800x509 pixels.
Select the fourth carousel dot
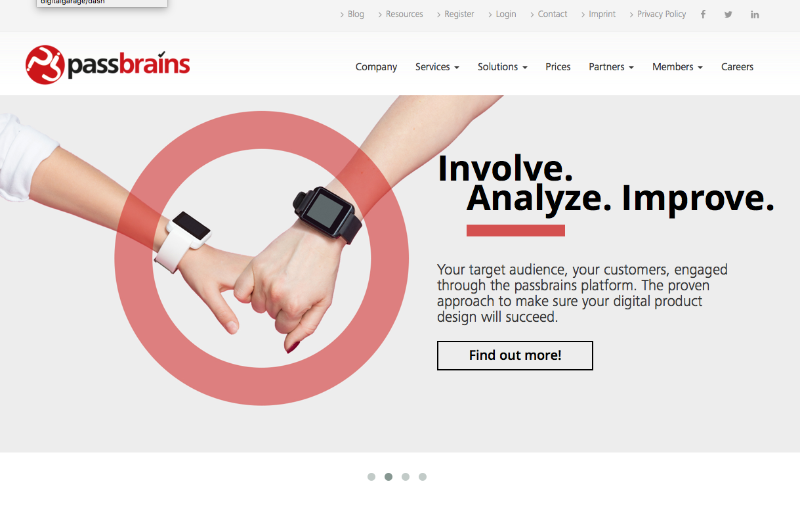(422, 477)
